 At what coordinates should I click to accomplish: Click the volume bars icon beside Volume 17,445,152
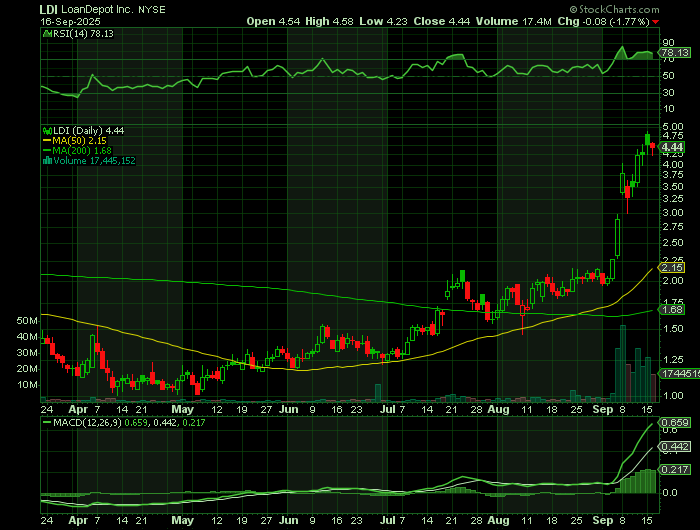point(47,161)
